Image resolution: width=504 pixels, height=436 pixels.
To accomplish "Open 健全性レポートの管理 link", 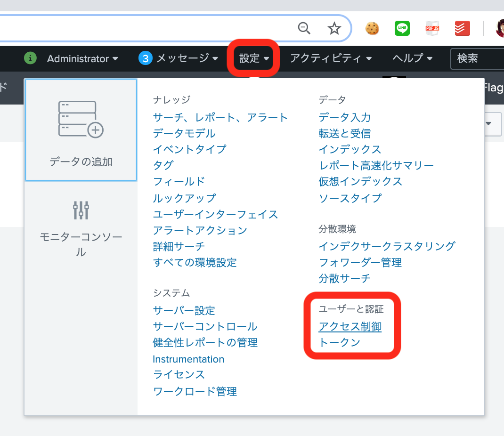I will tap(205, 342).
